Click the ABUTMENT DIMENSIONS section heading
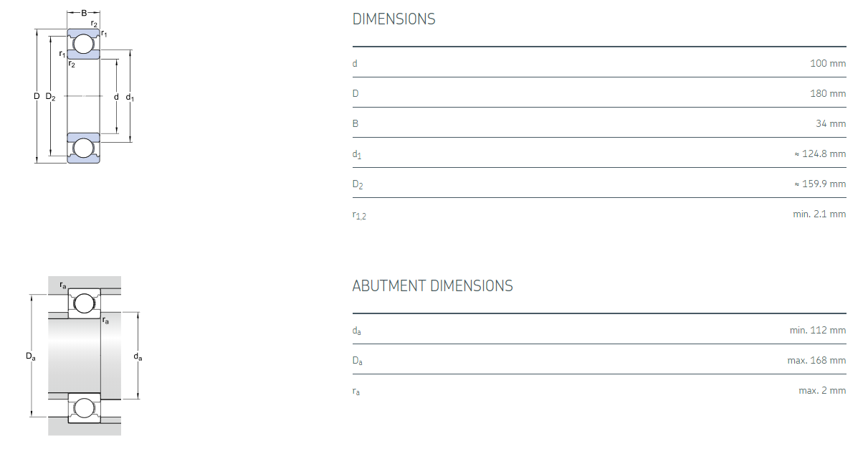This screenshot has width=868, height=454. point(432,286)
